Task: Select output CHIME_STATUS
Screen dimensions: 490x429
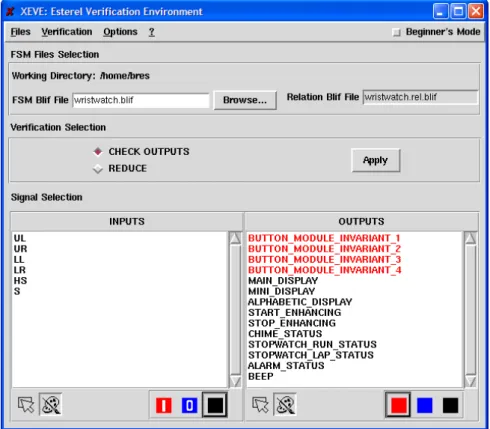Action: coord(285,334)
